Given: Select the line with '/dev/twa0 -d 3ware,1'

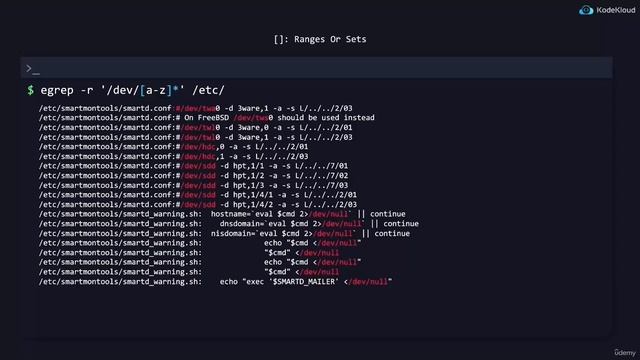Looking at the screenshot, I should point(196,108).
